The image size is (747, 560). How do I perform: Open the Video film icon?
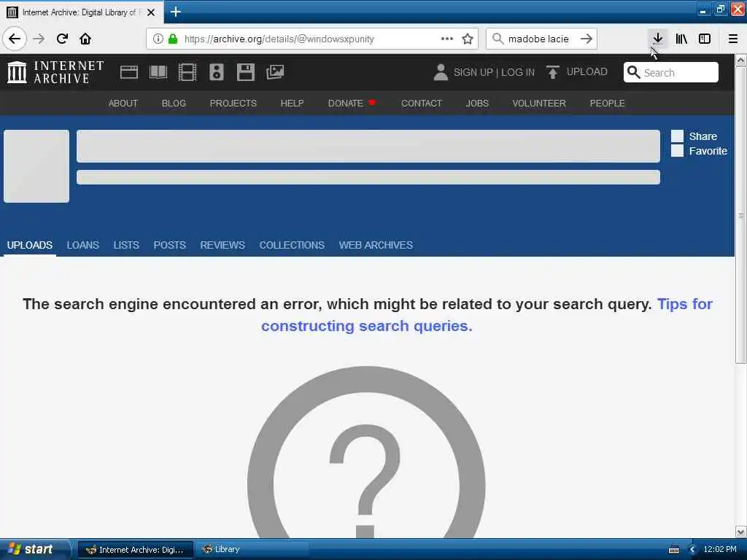(x=187, y=72)
